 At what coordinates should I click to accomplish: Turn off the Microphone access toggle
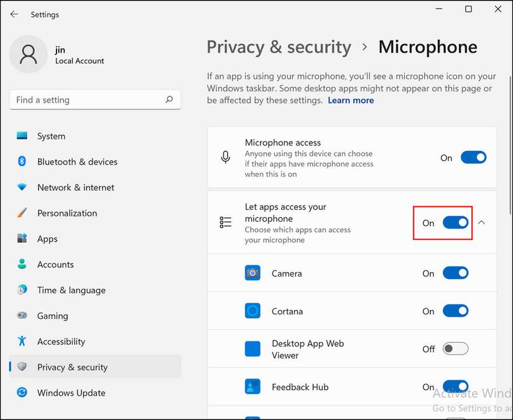[473, 158]
